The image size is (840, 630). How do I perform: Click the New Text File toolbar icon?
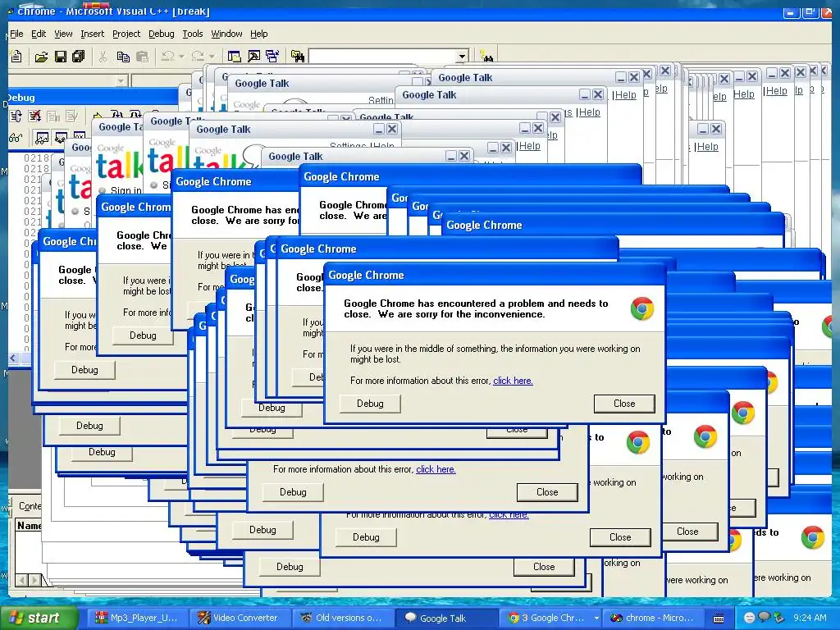[x=16, y=57]
